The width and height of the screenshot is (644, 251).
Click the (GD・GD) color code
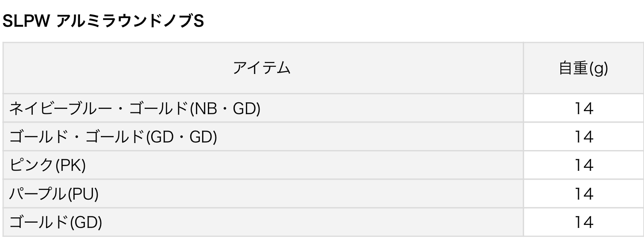181,137
